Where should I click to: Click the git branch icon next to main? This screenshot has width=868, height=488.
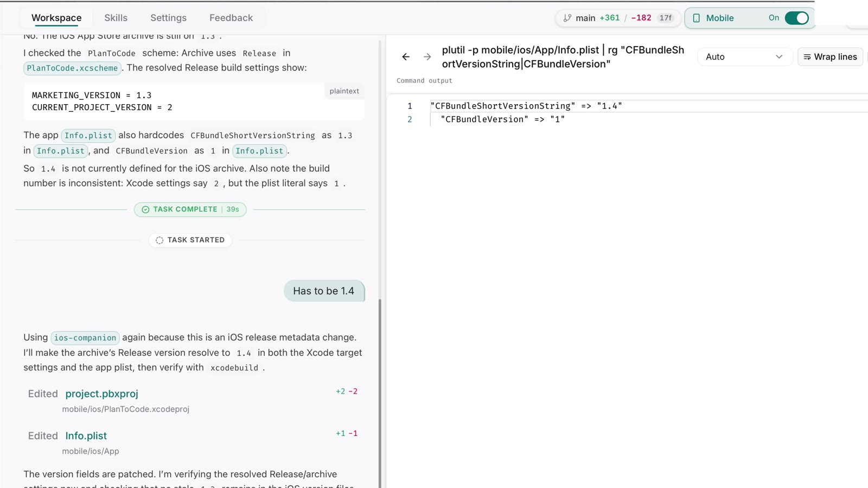click(567, 18)
